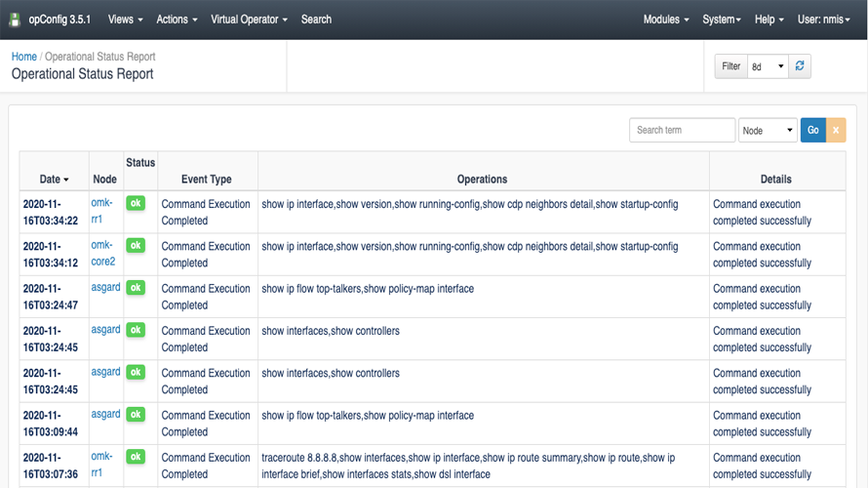The width and height of the screenshot is (868, 488).
Task: Refresh the report with the reload icon
Action: click(x=801, y=66)
